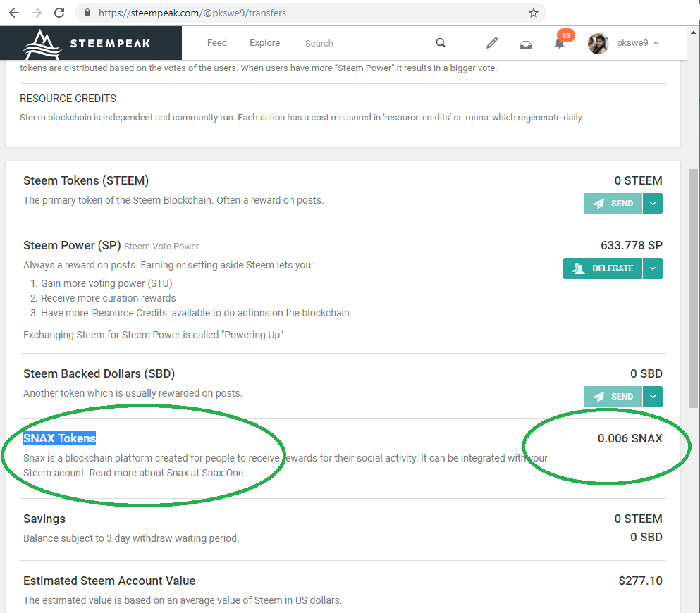Click the DELEGATE button for Steem Power
This screenshot has height=613, width=700.
click(x=602, y=268)
